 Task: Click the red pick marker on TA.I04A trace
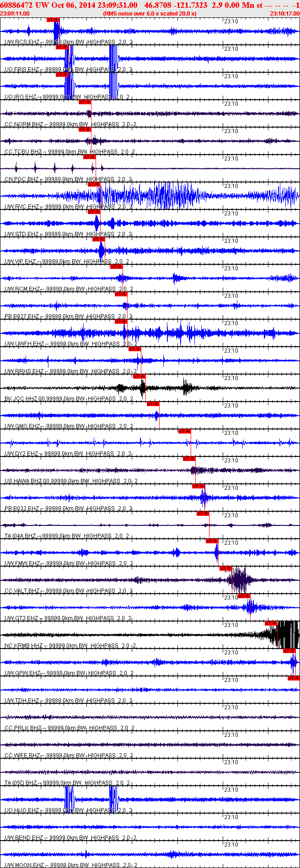[203, 514]
